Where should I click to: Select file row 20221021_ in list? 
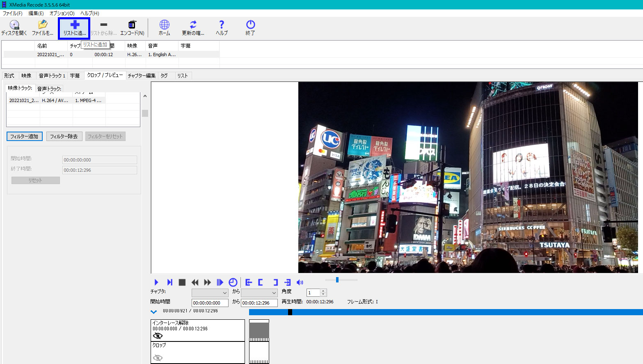[112, 55]
